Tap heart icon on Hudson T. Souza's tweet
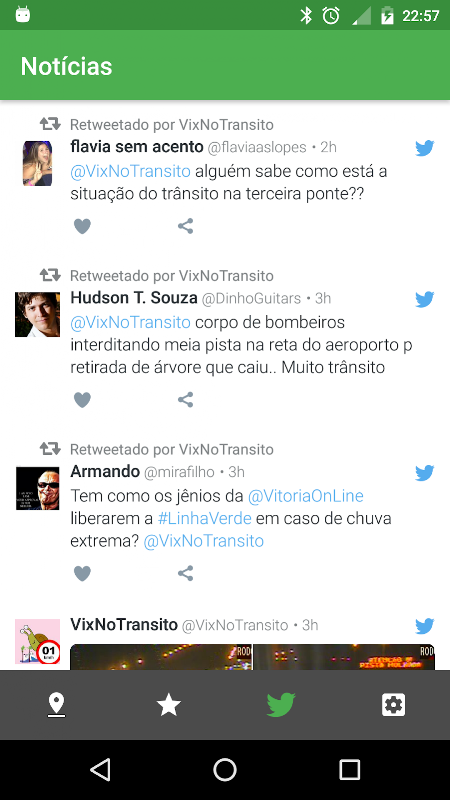This screenshot has width=450, height=800. [x=82, y=399]
